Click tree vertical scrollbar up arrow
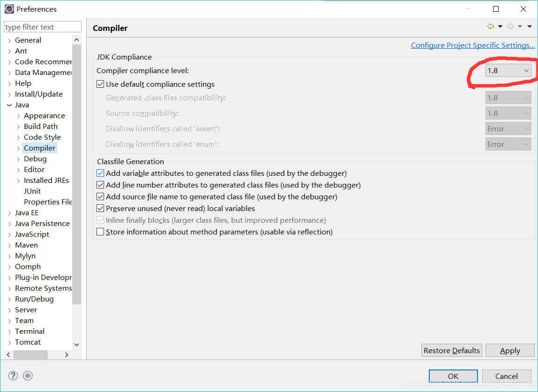 [x=76, y=40]
